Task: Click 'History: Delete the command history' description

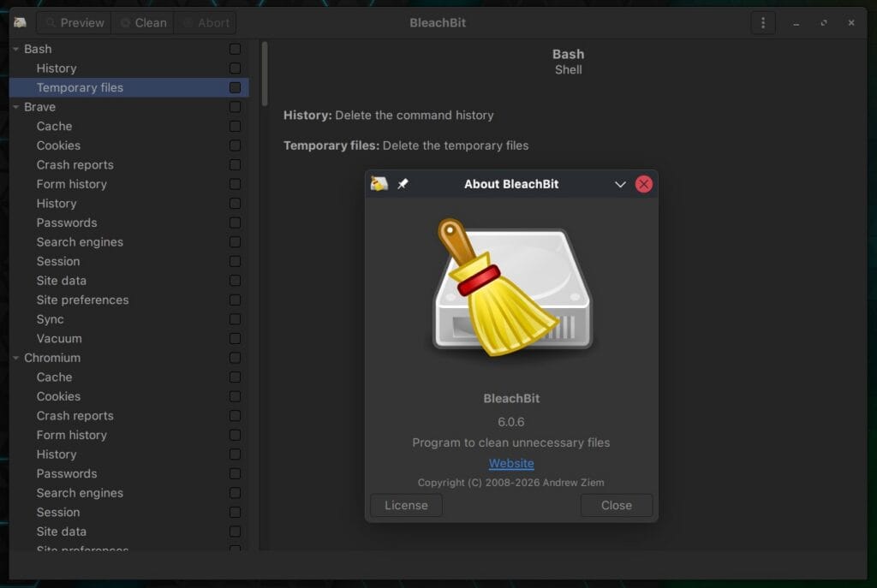Action: tap(389, 116)
